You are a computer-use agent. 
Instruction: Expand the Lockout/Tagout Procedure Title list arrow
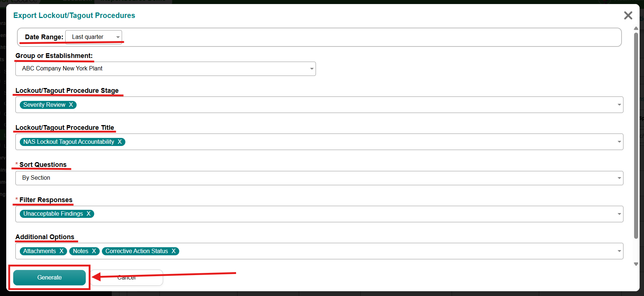tap(619, 142)
